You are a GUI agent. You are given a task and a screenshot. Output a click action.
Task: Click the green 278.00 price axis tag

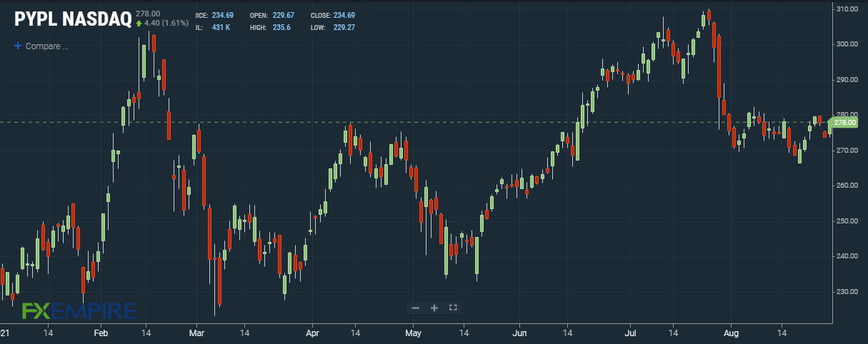[844, 122]
